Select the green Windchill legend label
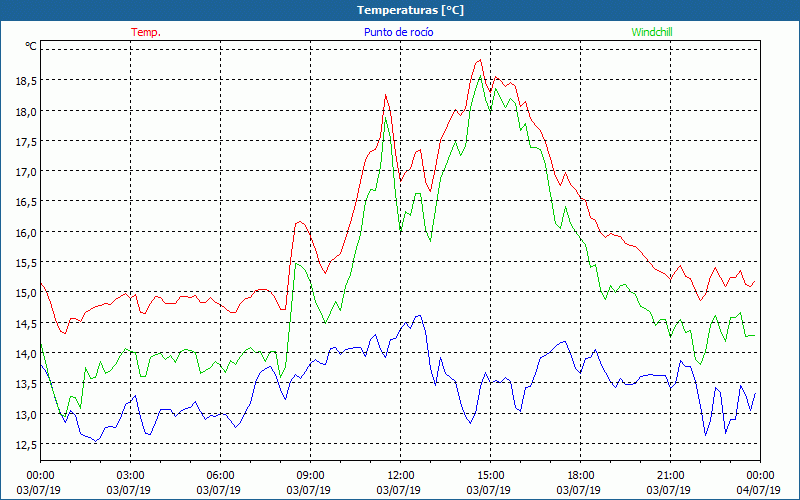This screenshot has width=800, height=500. pyautogui.click(x=652, y=32)
